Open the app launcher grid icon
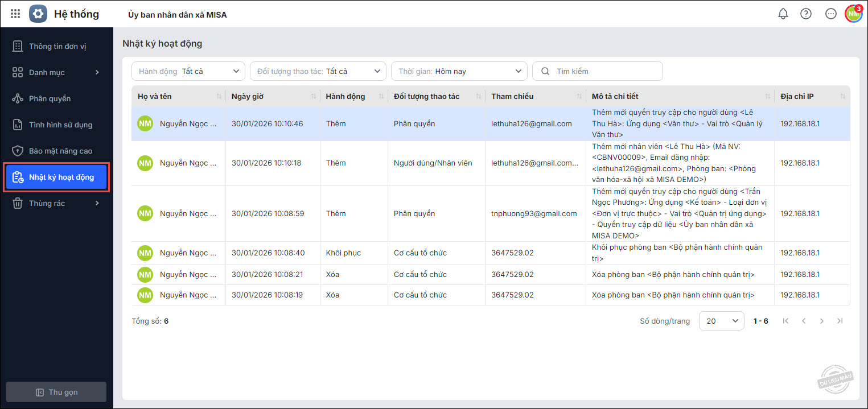Screen dimensions: 868x409 click(15, 14)
